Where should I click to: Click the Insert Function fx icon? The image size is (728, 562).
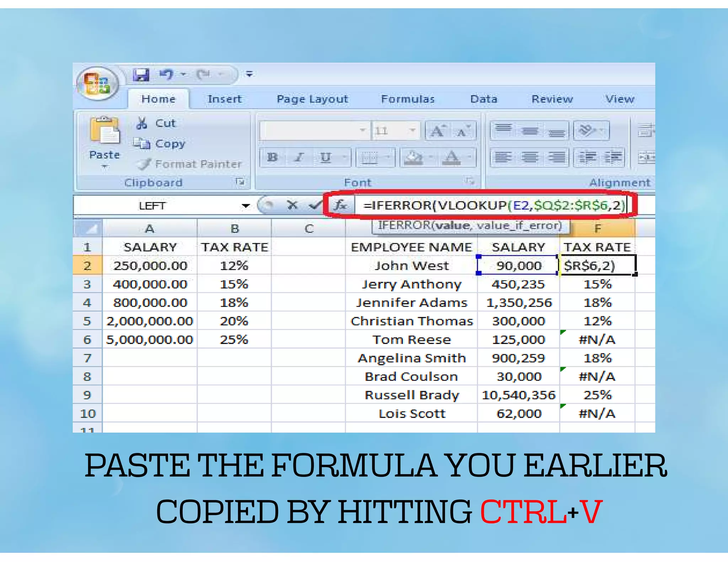tap(340, 205)
